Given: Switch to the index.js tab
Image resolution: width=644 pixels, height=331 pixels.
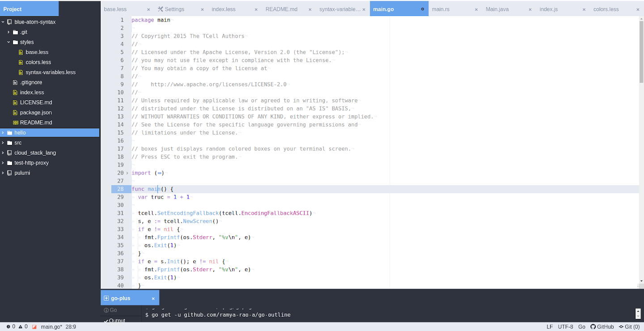Looking at the screenshot, I should 563,9.
